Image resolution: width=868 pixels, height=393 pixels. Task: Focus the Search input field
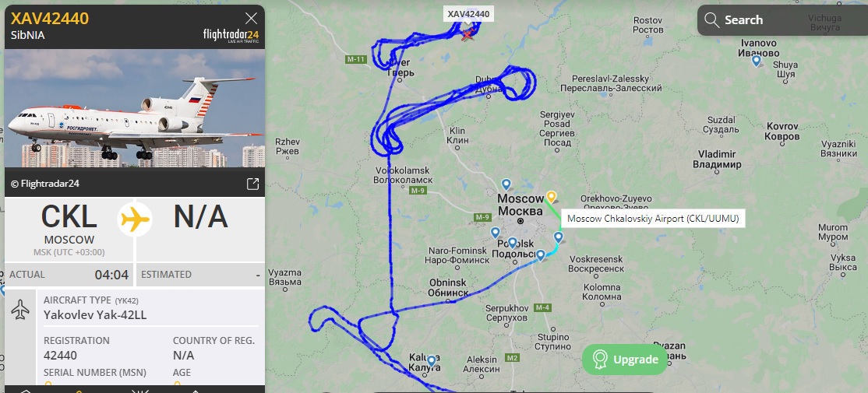[x=782, y=20]
